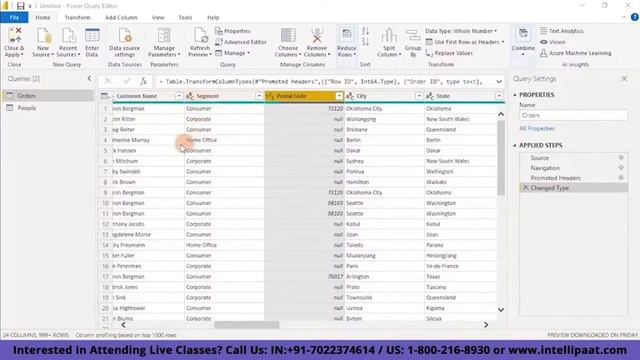640x360 pixels.
Task: Click the Remove Columns icon
Action: point(317,36)
